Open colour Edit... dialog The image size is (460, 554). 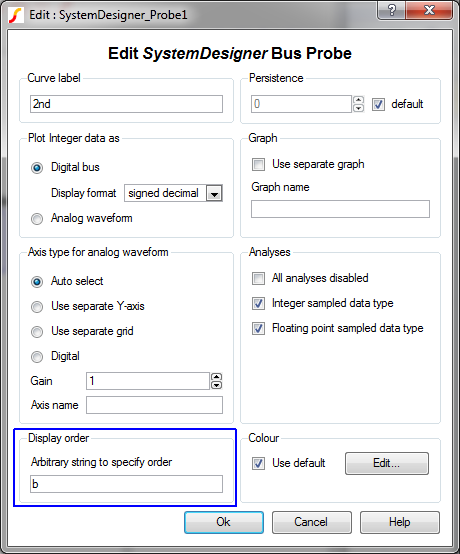pos(387,463)
